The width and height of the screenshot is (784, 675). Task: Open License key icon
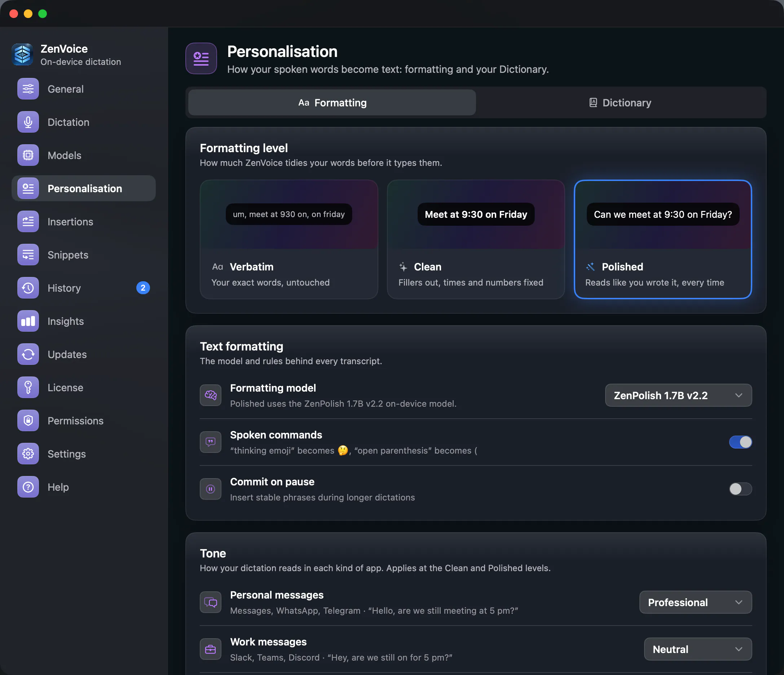28,388
